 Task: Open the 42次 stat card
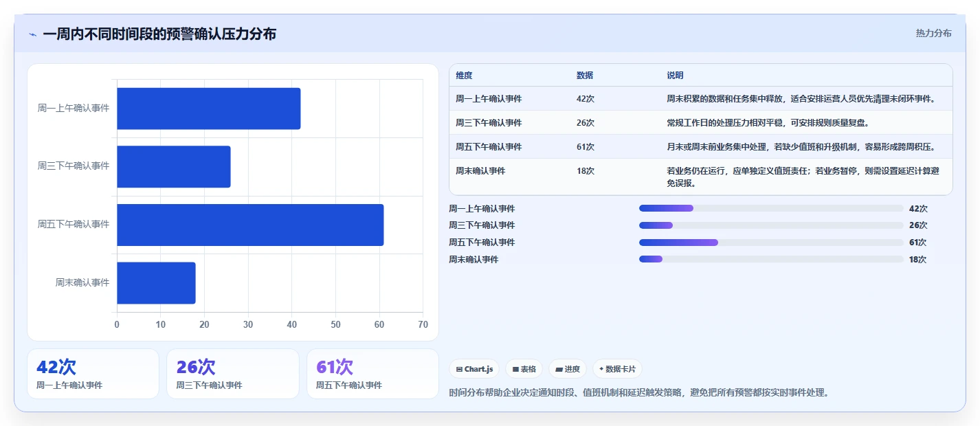pyautogui.click(x=93, y=374)
